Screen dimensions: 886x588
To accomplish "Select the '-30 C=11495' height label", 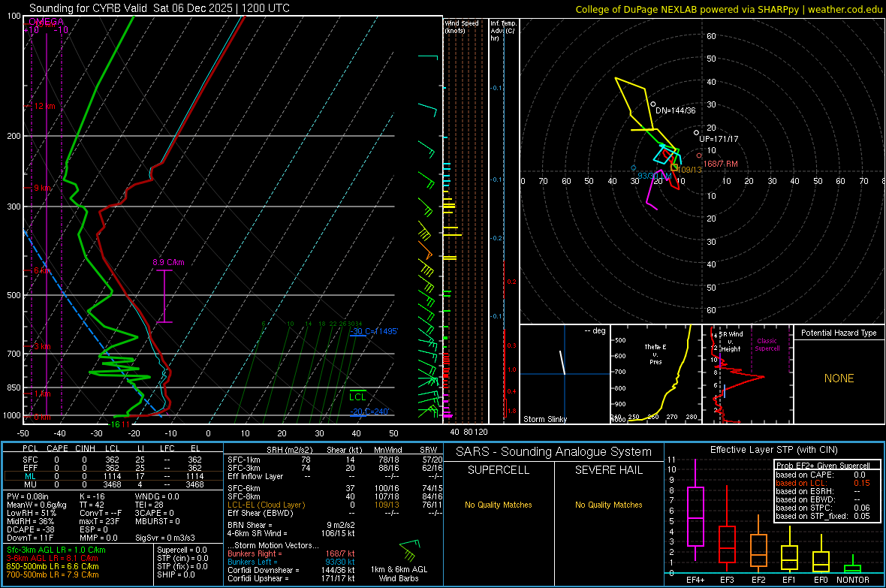I will (x=374, y=331).
